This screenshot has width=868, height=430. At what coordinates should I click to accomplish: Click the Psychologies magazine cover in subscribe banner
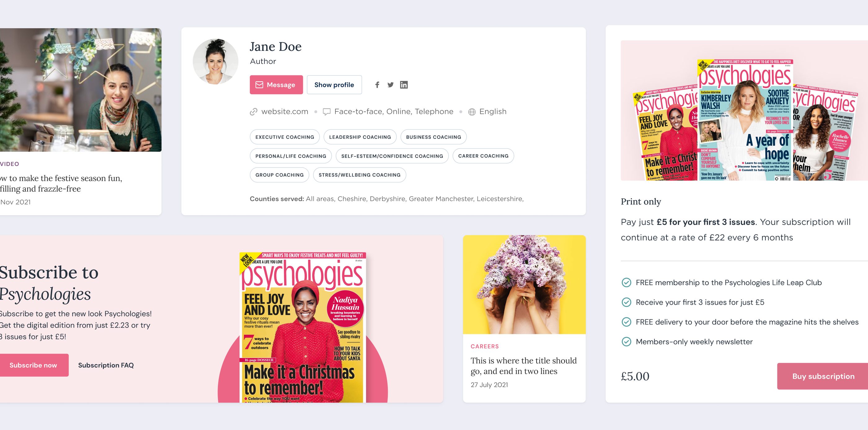point(303,327)
